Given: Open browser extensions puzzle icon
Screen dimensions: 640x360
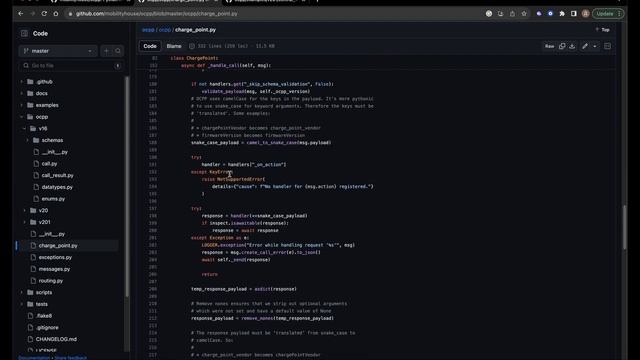Looking at the screenshot, I should coord(562,13).
